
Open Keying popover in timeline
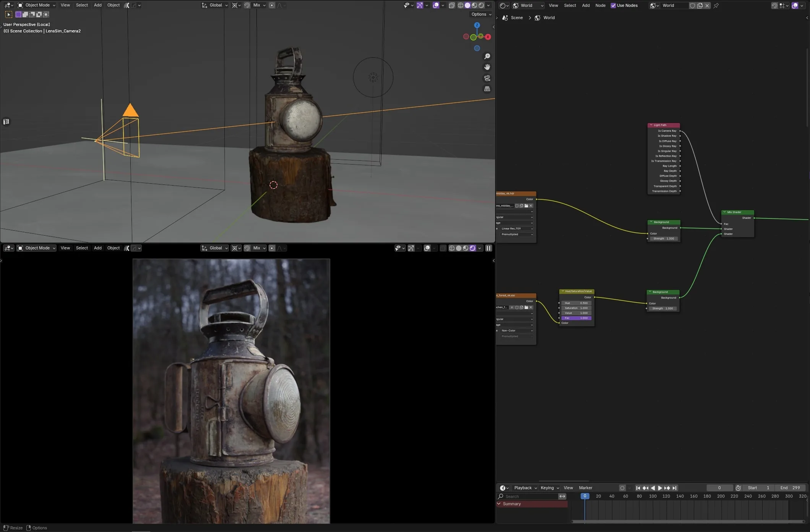(550, 488)
